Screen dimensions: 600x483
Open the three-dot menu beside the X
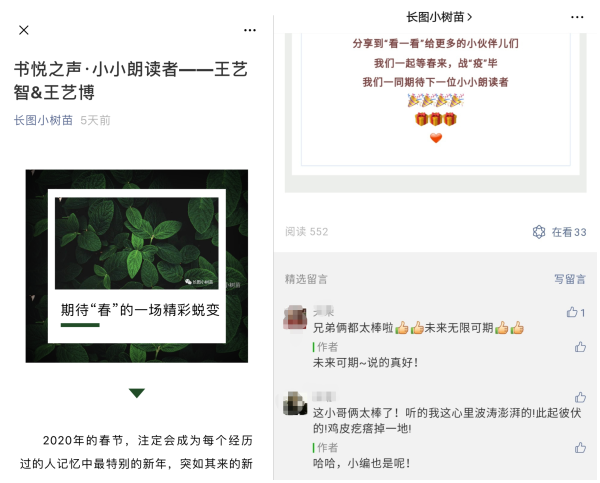click(250, 30)
